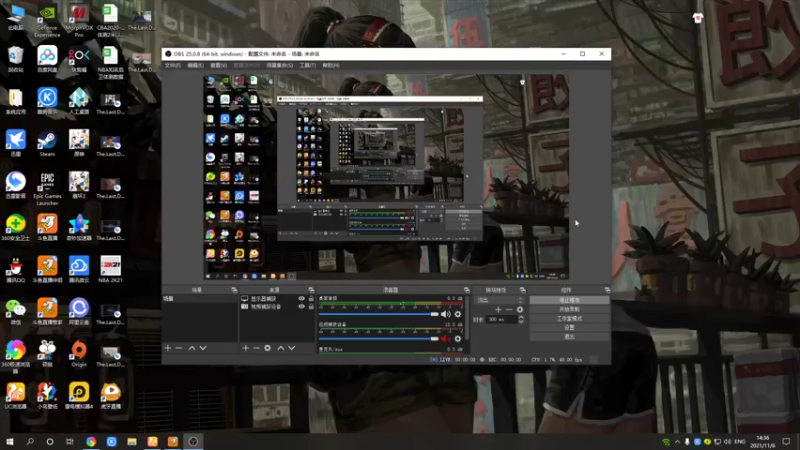
Task: Select the scene entry in Scenes list
Action: click(200, 298)
